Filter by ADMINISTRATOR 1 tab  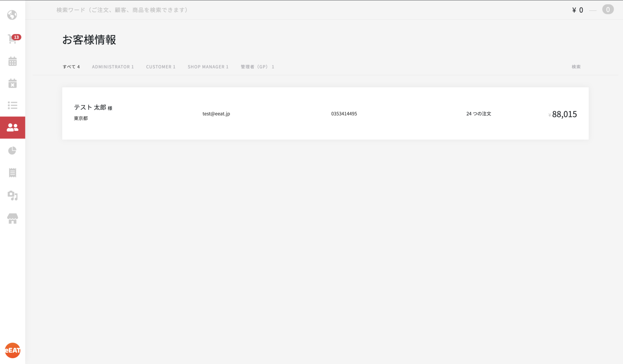tap(113, 67)
